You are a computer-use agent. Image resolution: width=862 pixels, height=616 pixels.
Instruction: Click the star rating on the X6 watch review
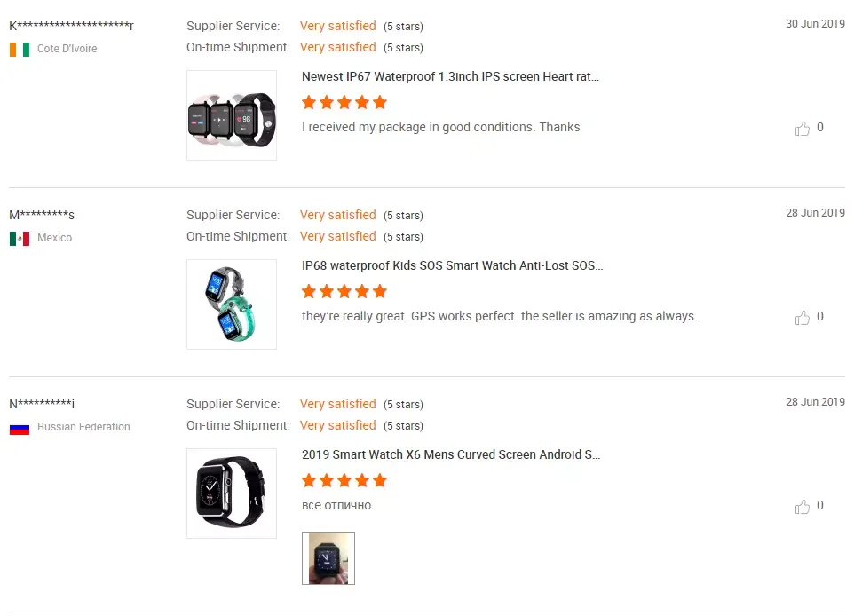(x=344, y=480)
